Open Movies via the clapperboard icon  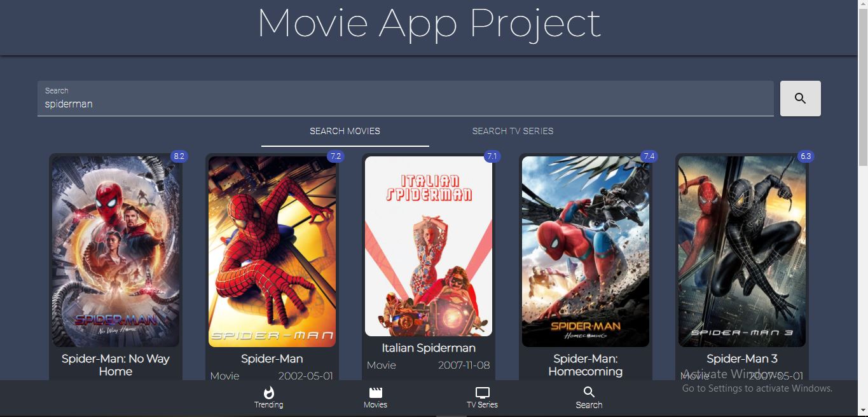[x=375, y=392]
